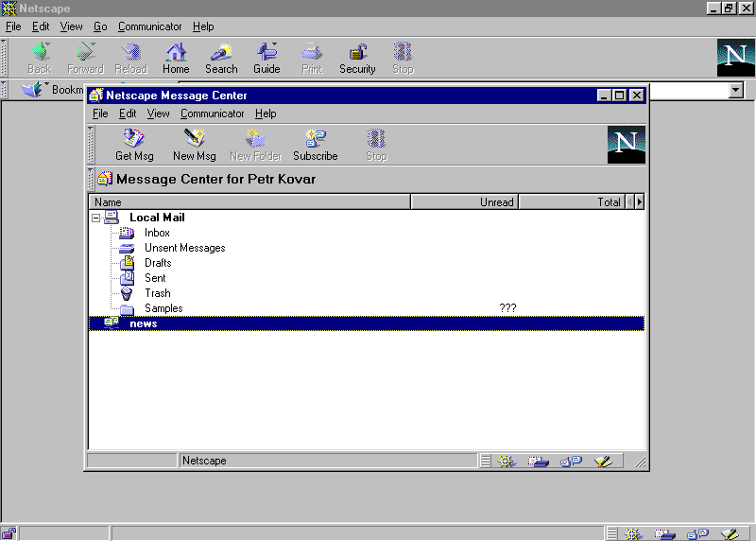The height and width of the screenshot is (541, 756).
Task: Click component bar grip in browser status bar
Action: (x=612, y=533)
